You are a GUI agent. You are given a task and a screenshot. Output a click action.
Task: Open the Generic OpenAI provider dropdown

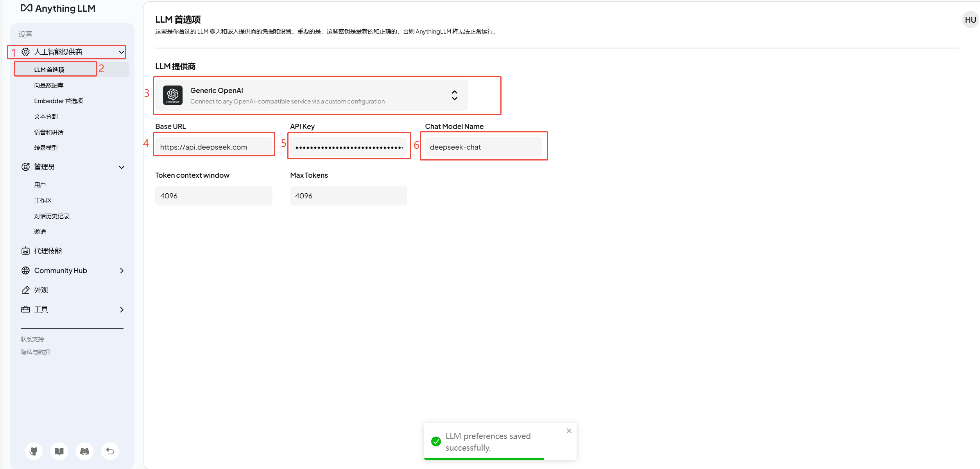(312, 95)
